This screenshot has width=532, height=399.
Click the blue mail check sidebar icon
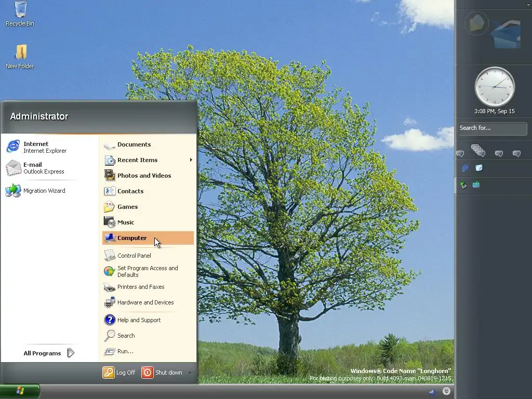(x=476, y=184)
